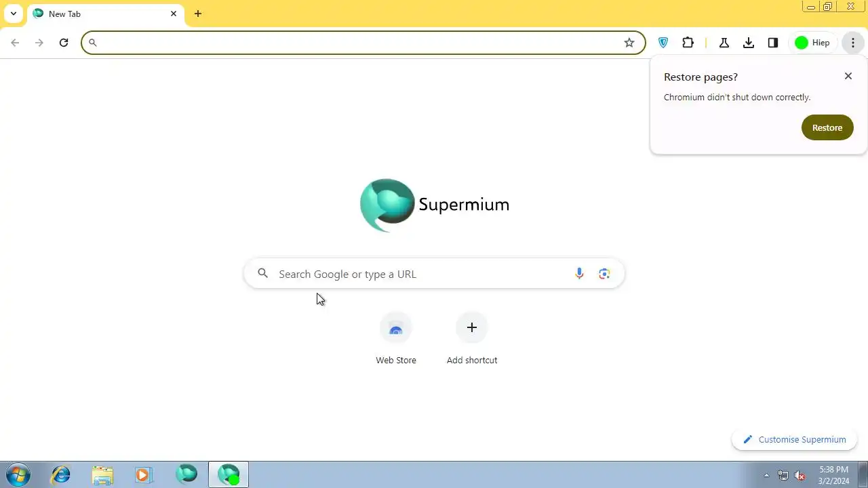The image size is (868, 488).
Task: Click the magnifier icon in Google search box
Action: click(x=263, y=274)
